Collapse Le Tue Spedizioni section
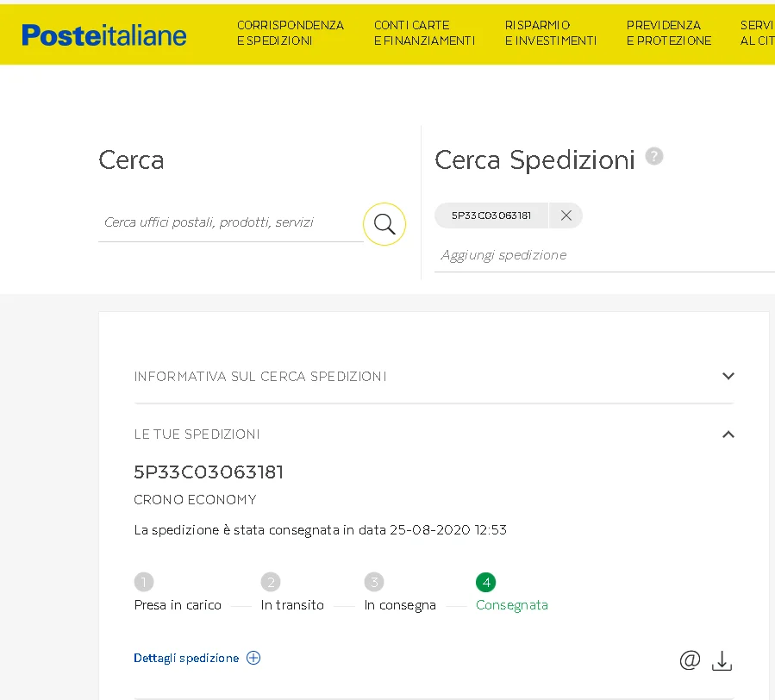The width and height of the screenshot is (775, 700). click(x=728, y=434)
